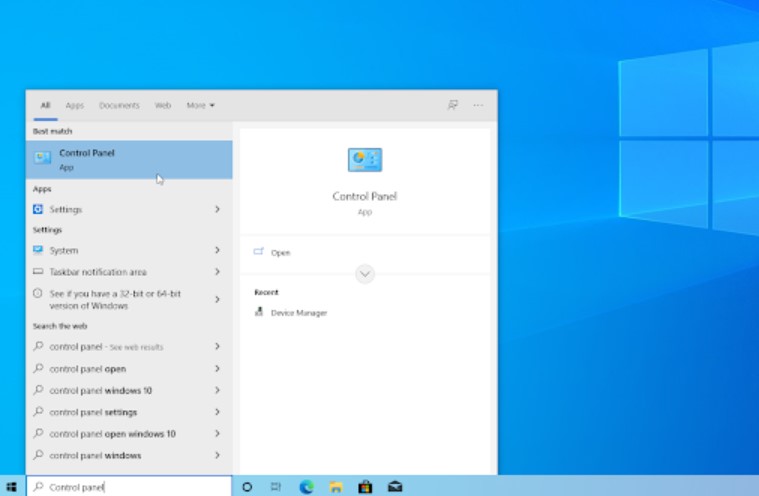759x496 pixels.
Task: Expand 'control panel open' suggestion arrow
Action: [217, 369]
